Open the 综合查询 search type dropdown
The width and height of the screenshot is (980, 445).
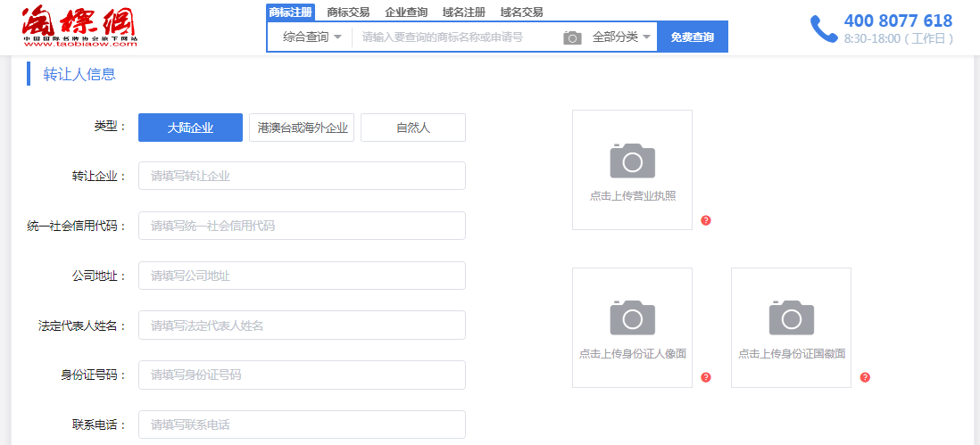(311, 37)
